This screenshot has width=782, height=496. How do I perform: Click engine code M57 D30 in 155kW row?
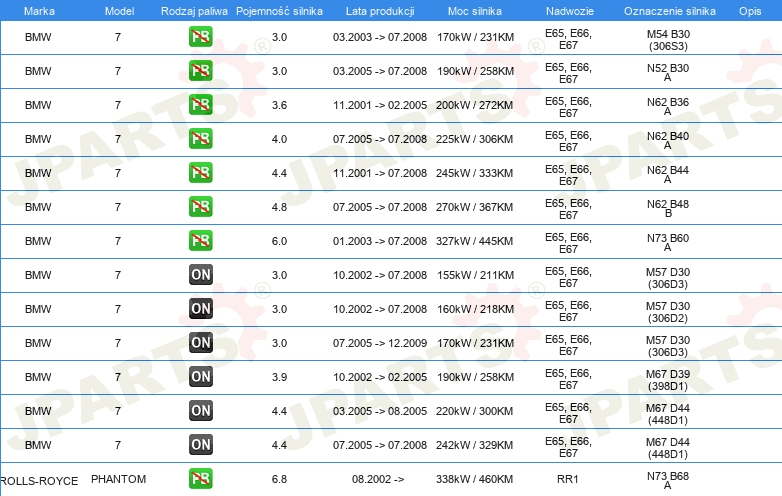(x=668, y=278)
